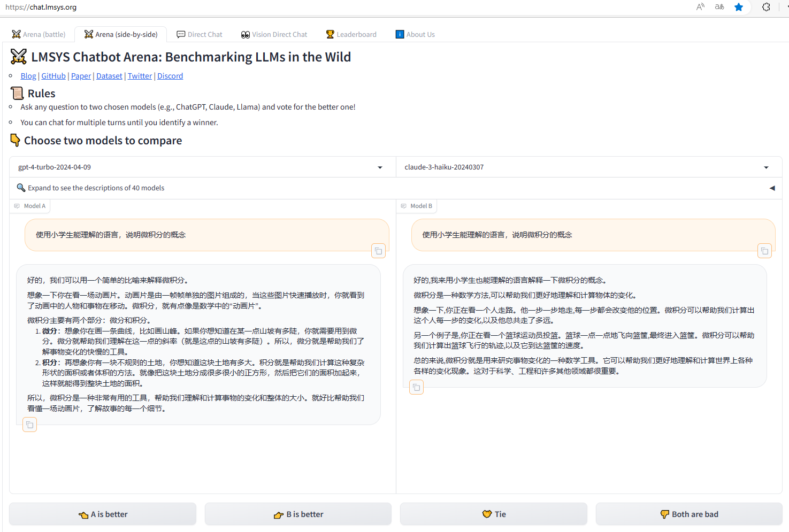Click Model A's closing paragraph starting '所以，微积分是'
Viewport: 789px width, 532px height.
tap(196, 403)
